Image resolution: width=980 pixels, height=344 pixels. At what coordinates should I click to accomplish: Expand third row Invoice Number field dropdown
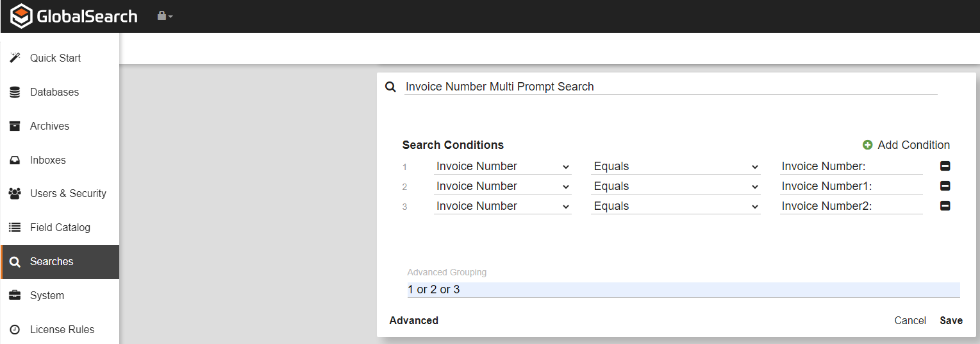pyautogui.click(x=502, y=206)
